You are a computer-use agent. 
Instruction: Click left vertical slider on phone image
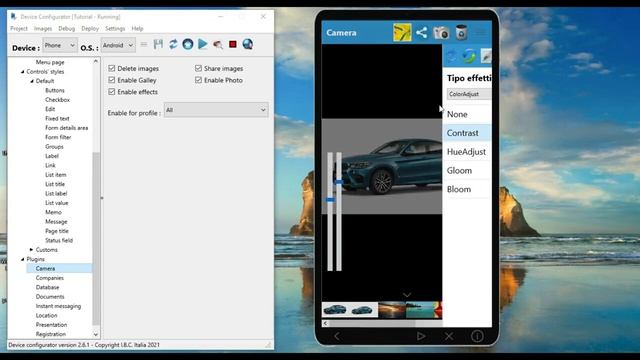(x=330, y=211)
